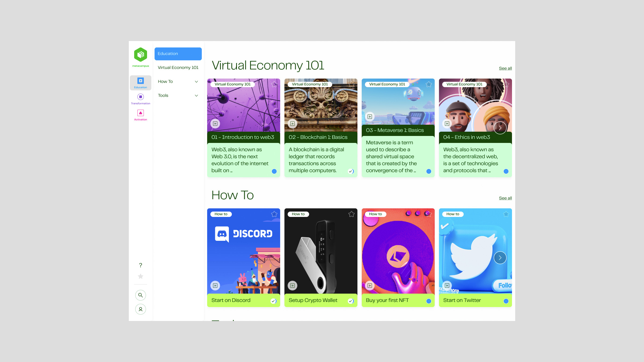Image resolution: width=644 pixels, height=362 pixels.
Task: Click See all for Virtual Economy 101
Action: 505,68
